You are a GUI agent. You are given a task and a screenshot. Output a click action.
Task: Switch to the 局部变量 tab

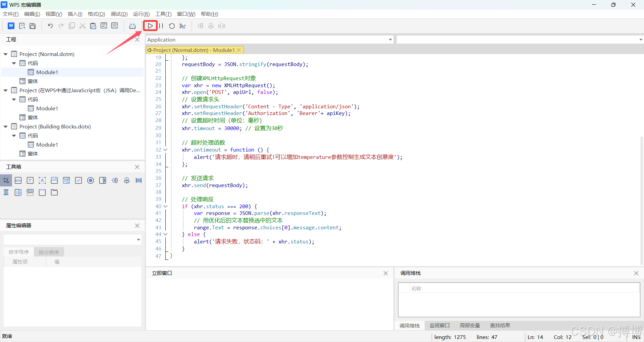click(470, 326)
